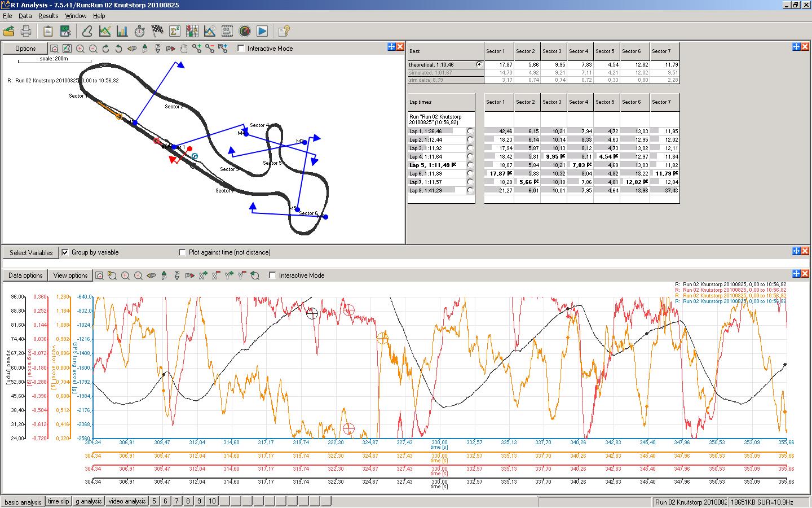Viewport: 812px width, 508px height.
Task: Click the Select Variables button
Action: click(x=31, y=252)
